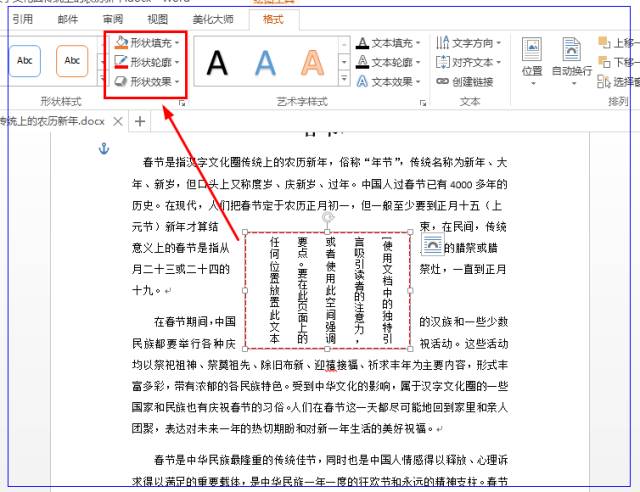Open the 位置 position menu
This screenshot has height=492, width=640.
(532, 61)
